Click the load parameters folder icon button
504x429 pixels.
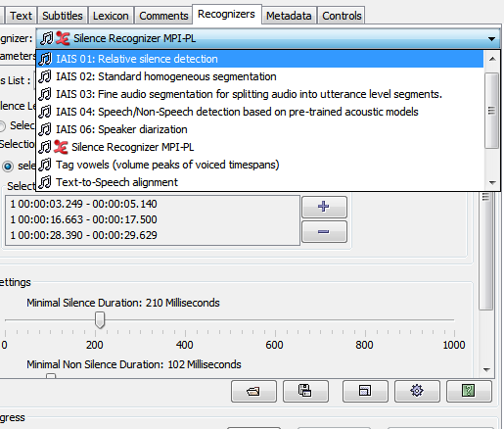point(253,391)
